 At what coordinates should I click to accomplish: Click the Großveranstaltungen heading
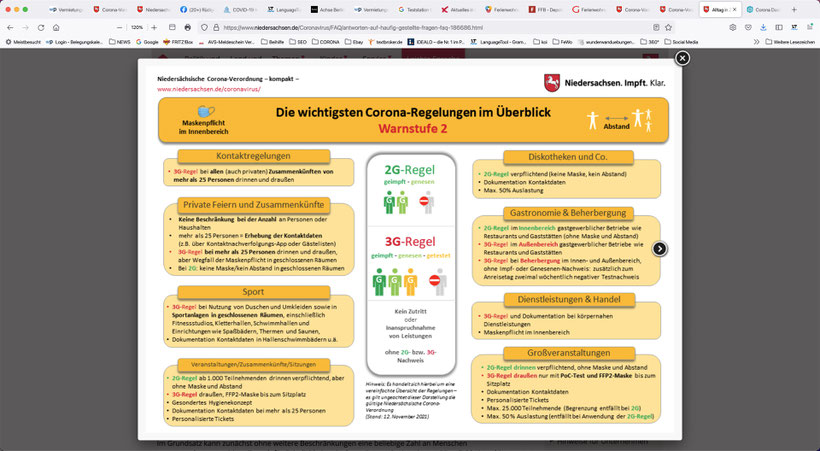click(x=568, y=353)
